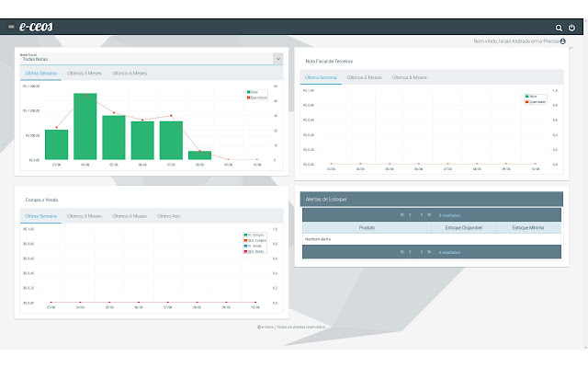
Task: Expand the Nota Fiscal dropdown arrow
Action: click(277, 58)
